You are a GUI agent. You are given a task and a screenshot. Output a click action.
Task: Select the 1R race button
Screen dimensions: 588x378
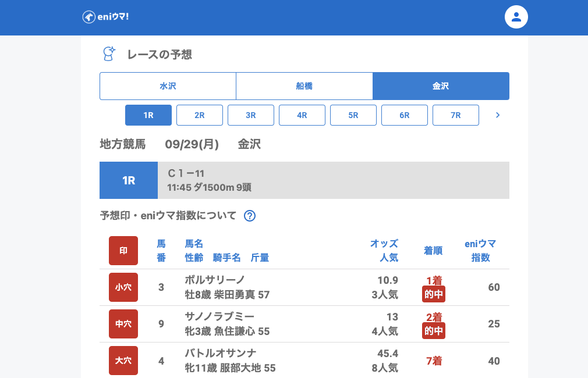point(148,115)
